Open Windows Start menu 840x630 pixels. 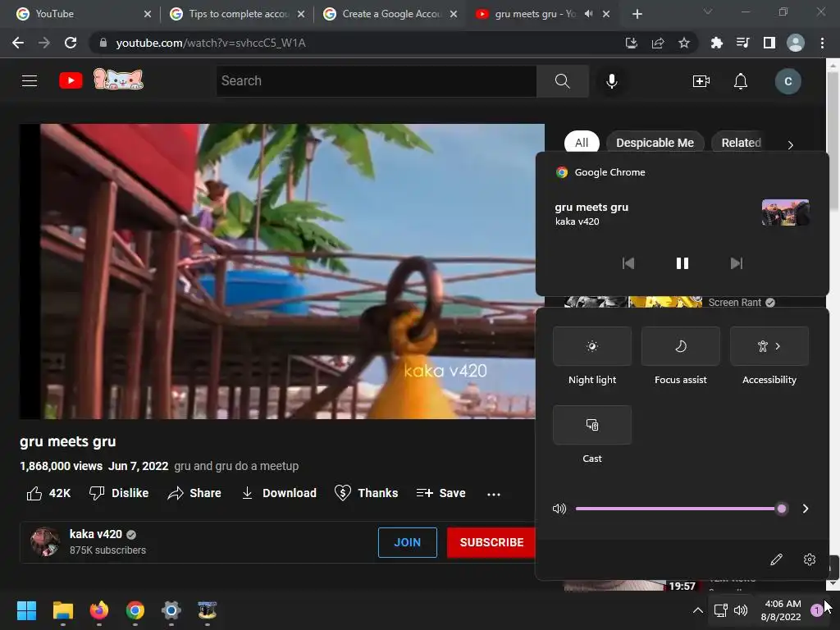pos(26,610)
